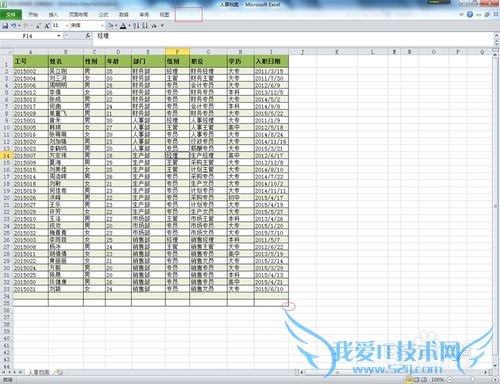Select column I header
The image size is (500, 384).
click(x=271, y=52)
